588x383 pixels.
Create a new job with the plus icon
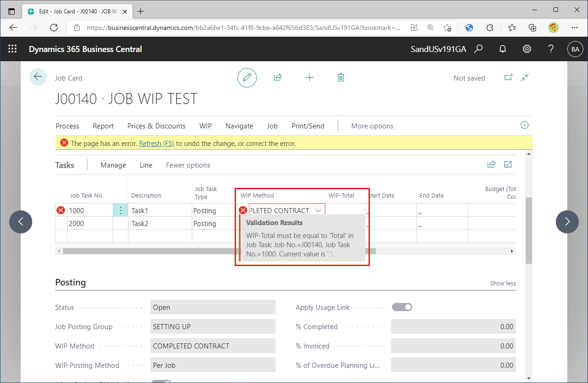(310, 77)
